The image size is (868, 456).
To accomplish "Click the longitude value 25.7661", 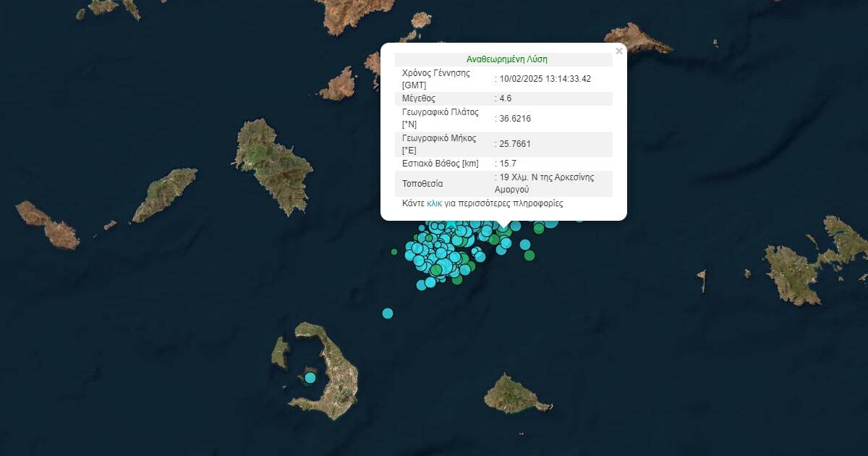I will tap(515, 145).
